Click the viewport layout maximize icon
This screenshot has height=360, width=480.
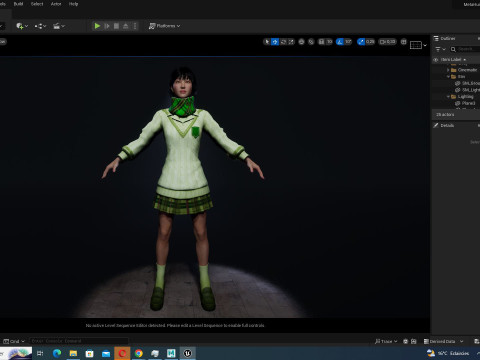tap(404, 42)
